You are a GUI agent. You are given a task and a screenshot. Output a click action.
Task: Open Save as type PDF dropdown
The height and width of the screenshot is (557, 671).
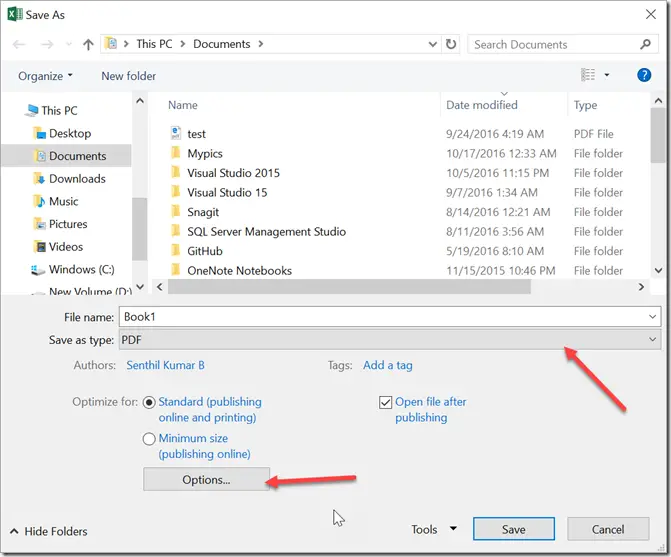point(389,340)
